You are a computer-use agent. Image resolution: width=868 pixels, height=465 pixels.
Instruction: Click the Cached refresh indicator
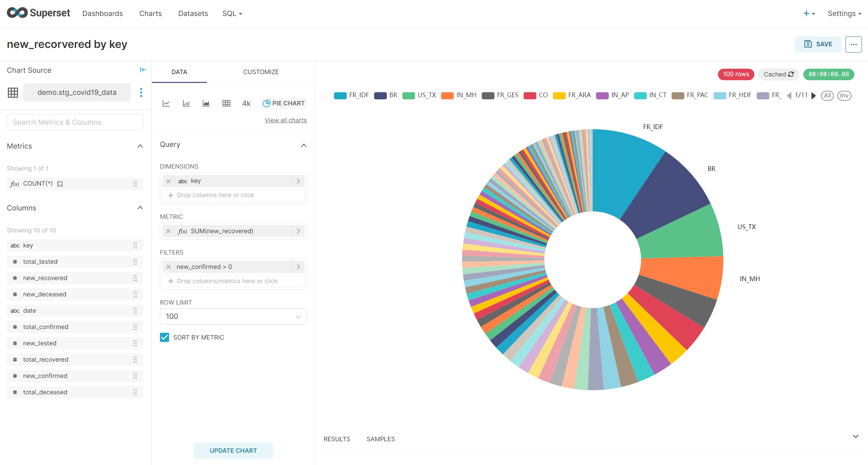(x=778, y=74)
